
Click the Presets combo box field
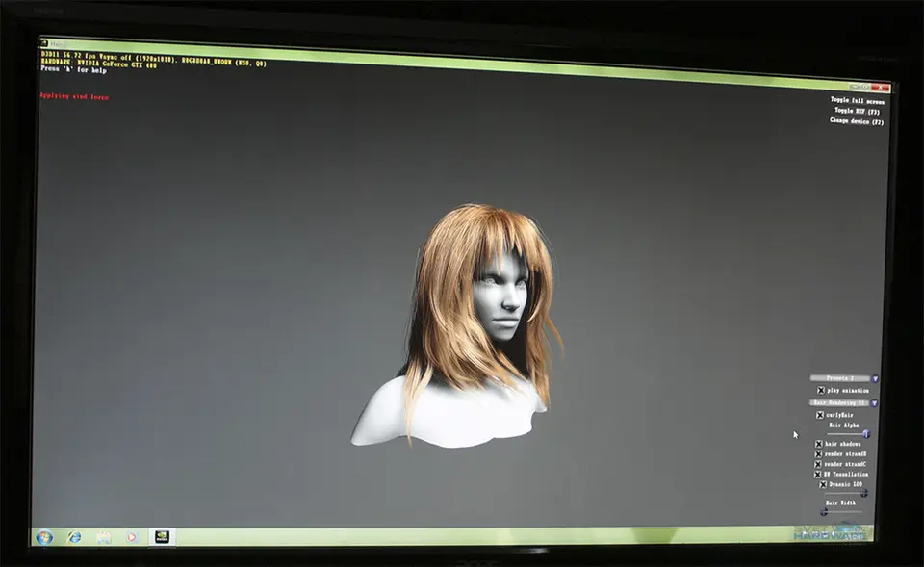(x=840, y=378)
